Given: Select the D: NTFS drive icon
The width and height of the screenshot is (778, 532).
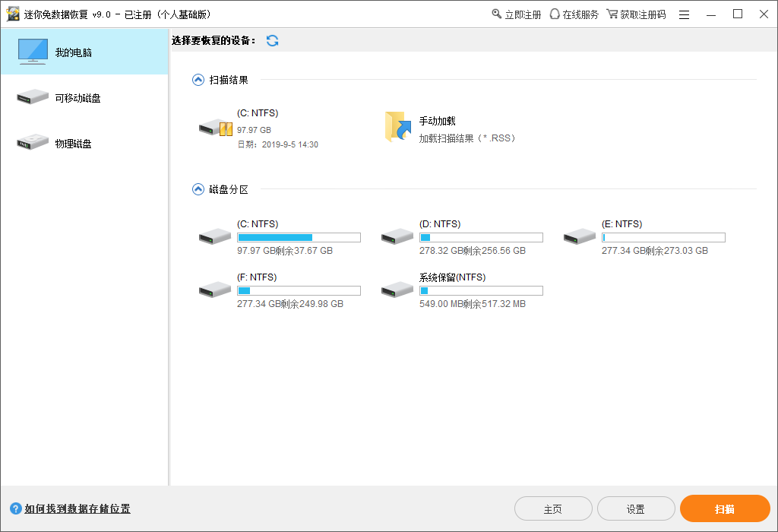Looking at the screenshot, I should point(397,236).
